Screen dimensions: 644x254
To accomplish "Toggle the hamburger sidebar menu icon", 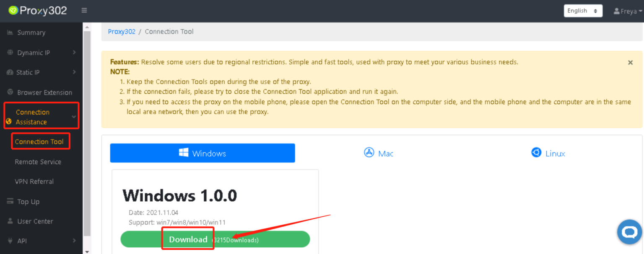I will [x=84, y=10].
